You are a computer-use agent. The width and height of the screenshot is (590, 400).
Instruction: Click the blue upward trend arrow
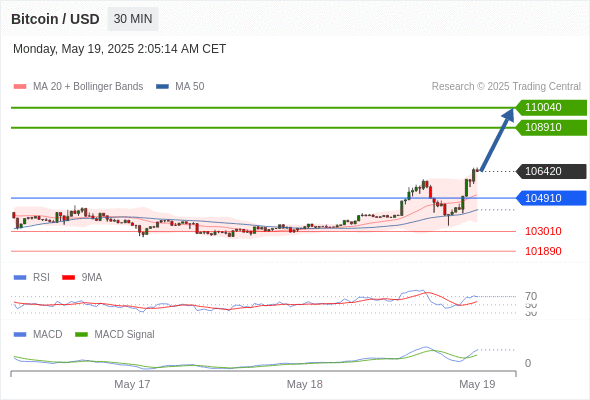click(x=497, y=140)
